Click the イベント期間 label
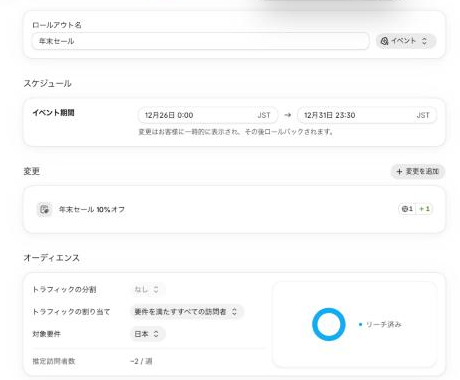Viewport: 460px width, 380px height. click(53, 113)
